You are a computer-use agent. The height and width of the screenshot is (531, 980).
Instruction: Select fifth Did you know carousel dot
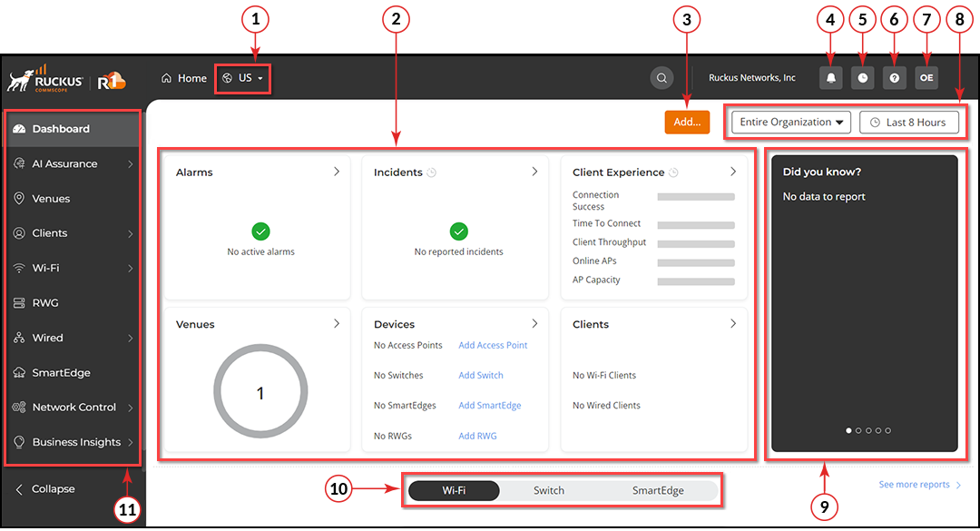click(x=888, y=430)
